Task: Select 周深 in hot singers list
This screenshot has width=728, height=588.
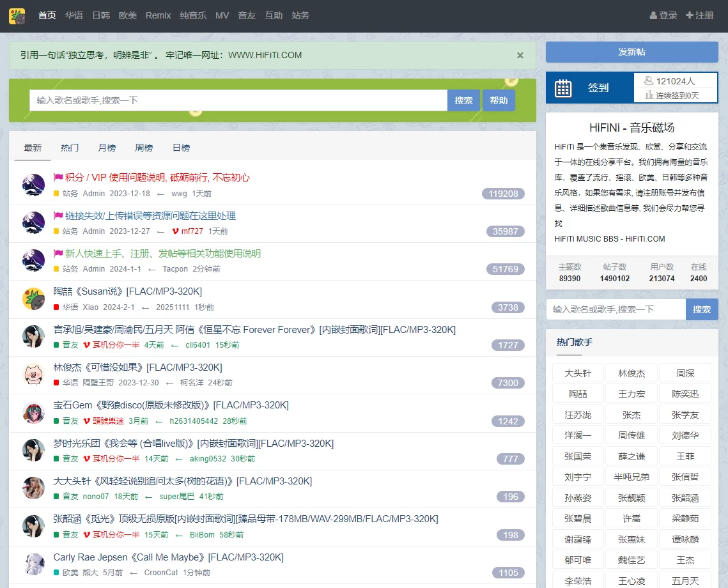Action: (x=685, y=373)
